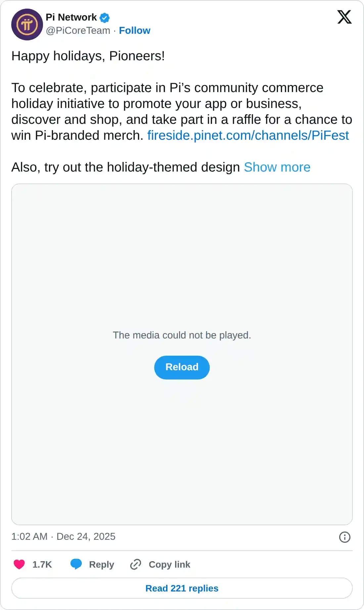This screenshot has width=364, height=610.
Task: Click the blue verified checkmark badge
Action: click(x=104, y=17)
